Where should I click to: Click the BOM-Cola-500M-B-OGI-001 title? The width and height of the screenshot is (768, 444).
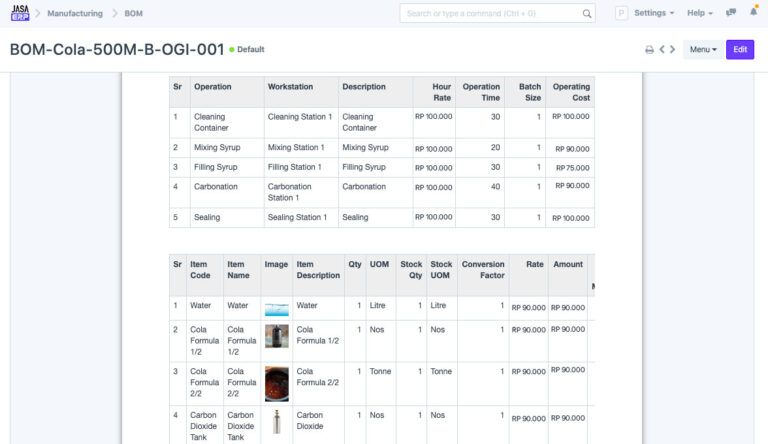[116, 49]
